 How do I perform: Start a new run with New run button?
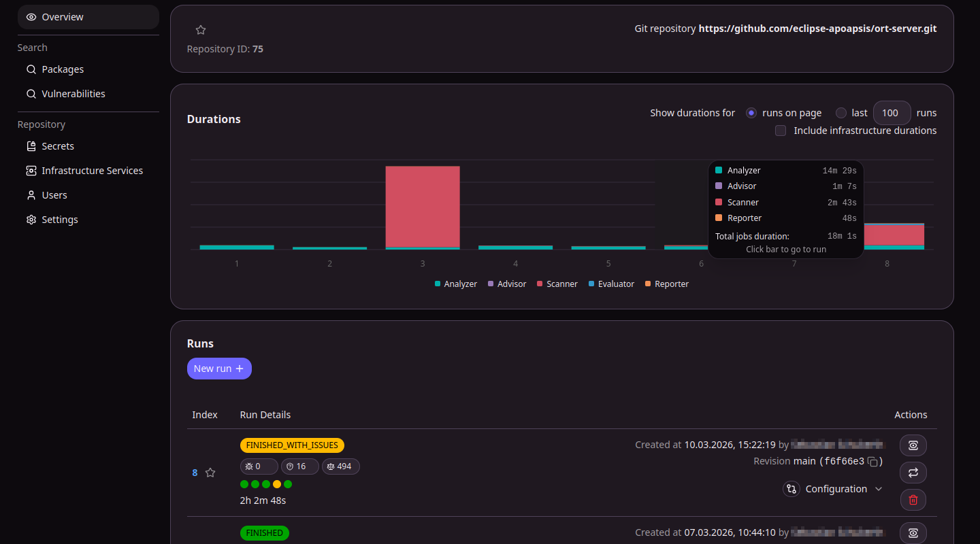219,369
